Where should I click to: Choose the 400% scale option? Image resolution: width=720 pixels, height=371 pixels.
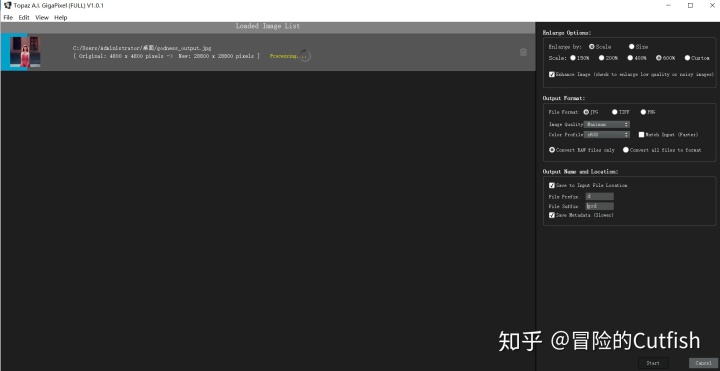tap(630, 58)
